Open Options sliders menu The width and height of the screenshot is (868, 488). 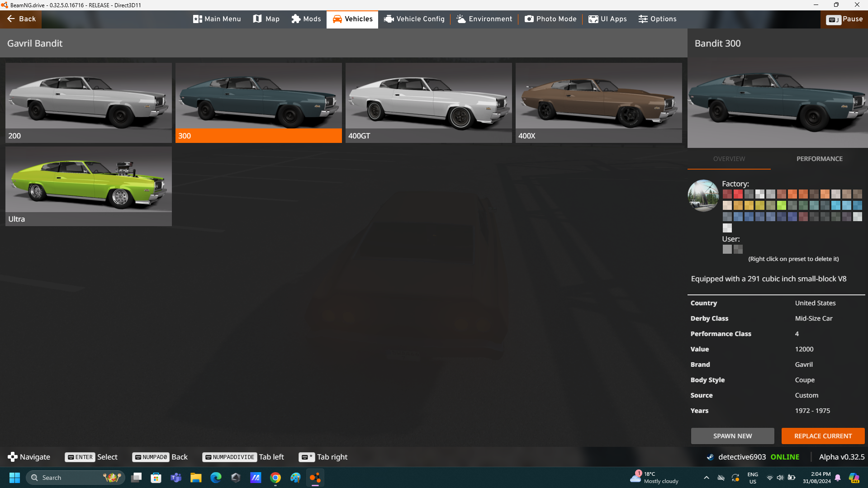657,19
